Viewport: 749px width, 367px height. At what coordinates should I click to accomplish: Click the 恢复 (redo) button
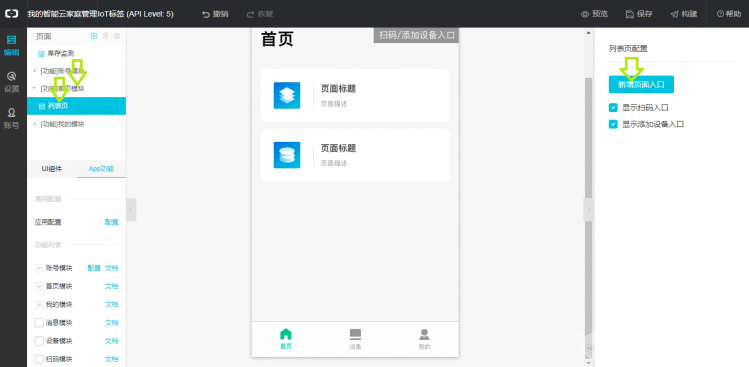[260, 14]
